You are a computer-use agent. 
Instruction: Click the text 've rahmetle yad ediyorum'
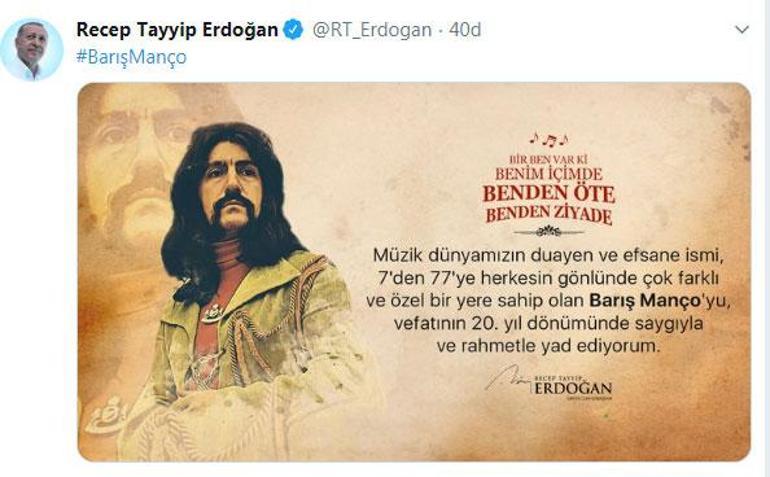coord(549,346)
